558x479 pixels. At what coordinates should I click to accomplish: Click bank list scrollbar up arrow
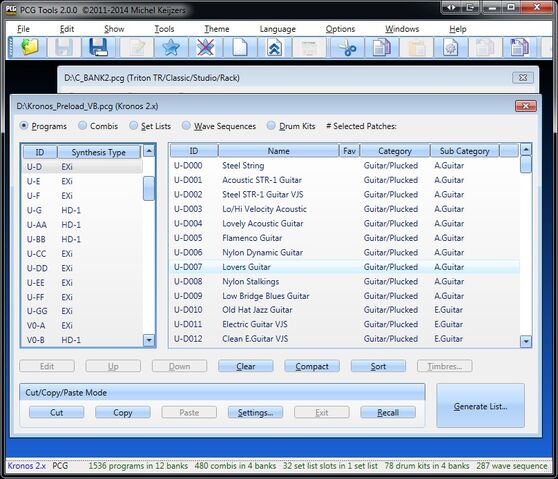pos(149,151)
